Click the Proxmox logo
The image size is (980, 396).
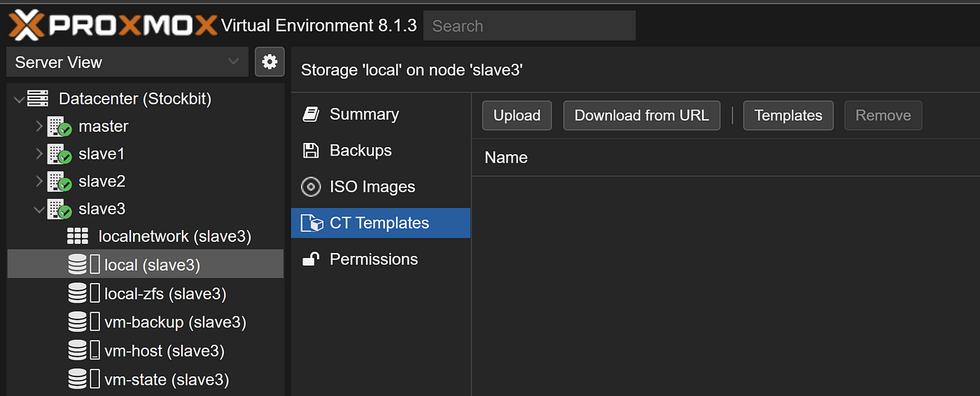[x=113, y=26]
